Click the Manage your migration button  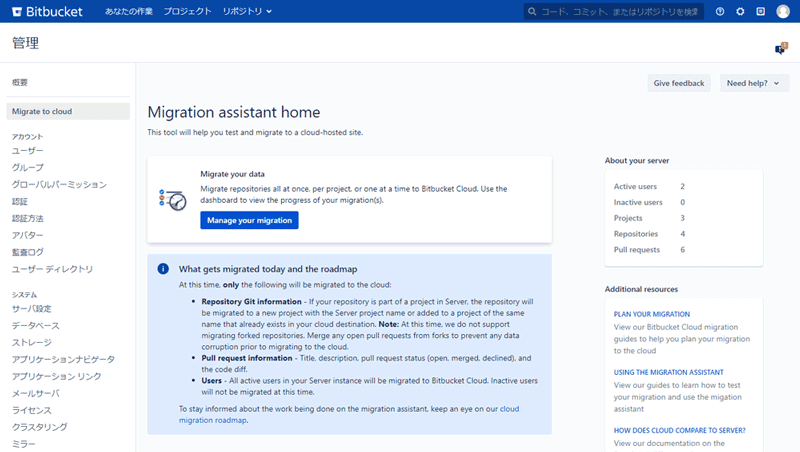249,220
